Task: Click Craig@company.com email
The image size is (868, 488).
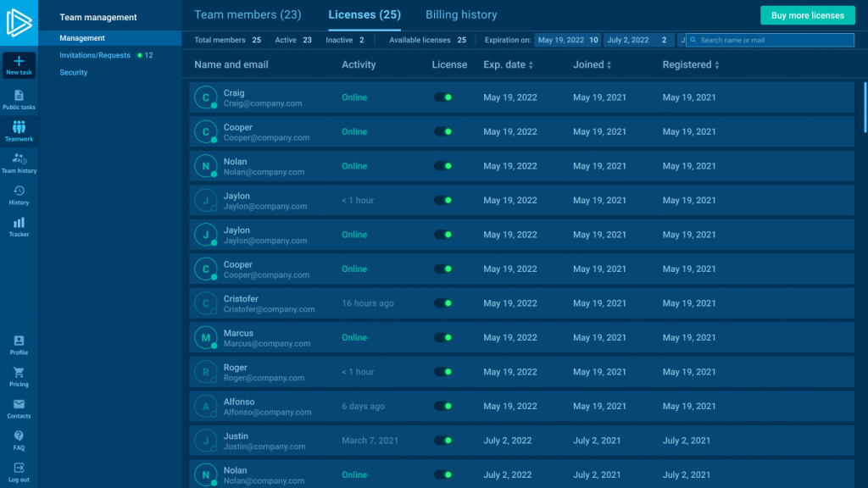Action: pos(263,103)
